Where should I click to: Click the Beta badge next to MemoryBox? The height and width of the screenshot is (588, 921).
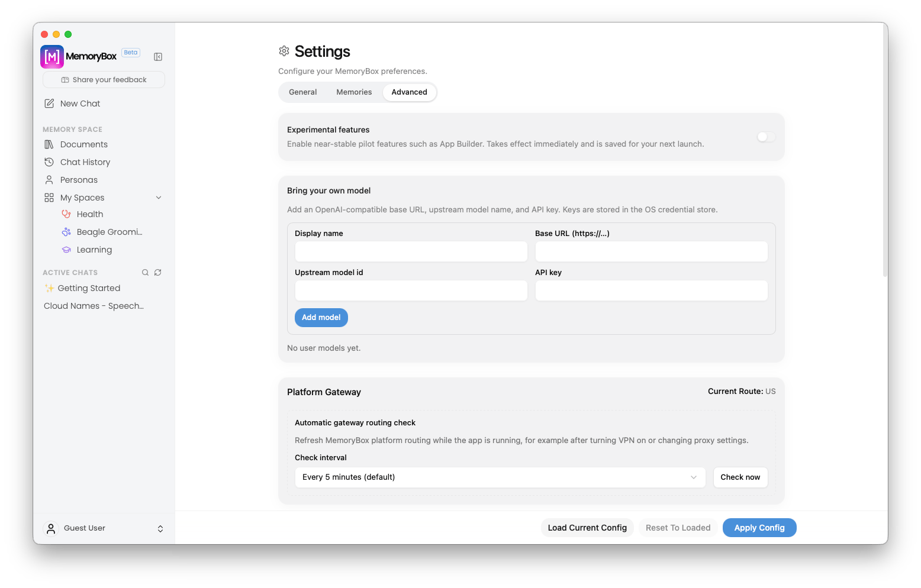point(131,53)
